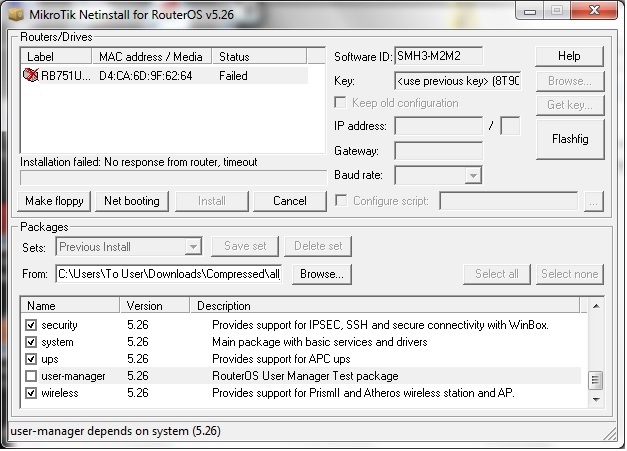Click the packages list scroll down arrow
This screenshot has height=451, width=627.
point(596,400)
